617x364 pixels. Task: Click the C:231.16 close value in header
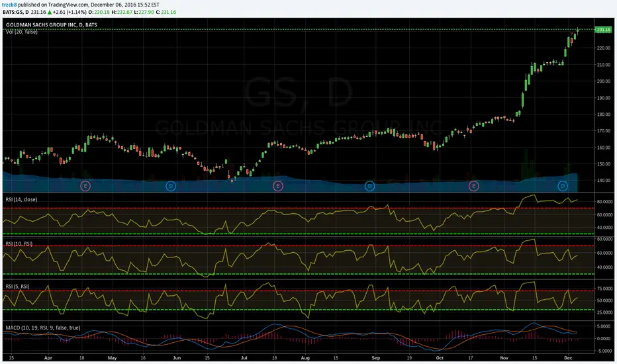click(166, 12)
